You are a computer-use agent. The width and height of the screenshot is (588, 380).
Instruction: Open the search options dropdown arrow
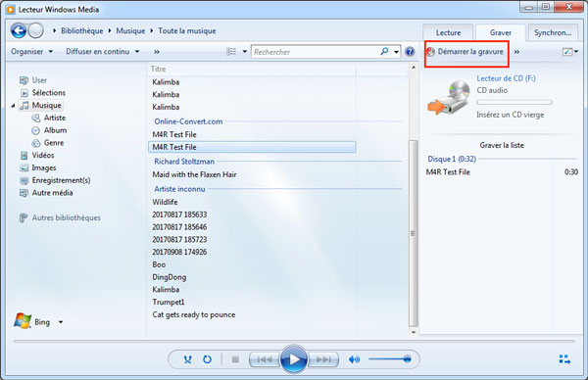396,52
